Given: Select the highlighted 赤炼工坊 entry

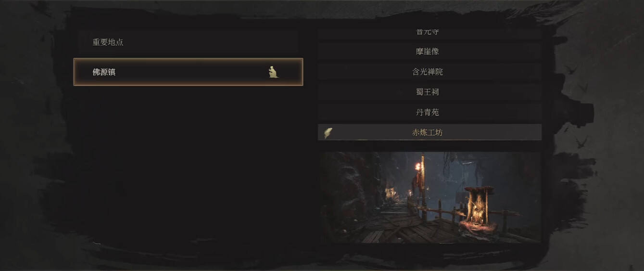Looking at the screenshot, I should tap(429, 132).
